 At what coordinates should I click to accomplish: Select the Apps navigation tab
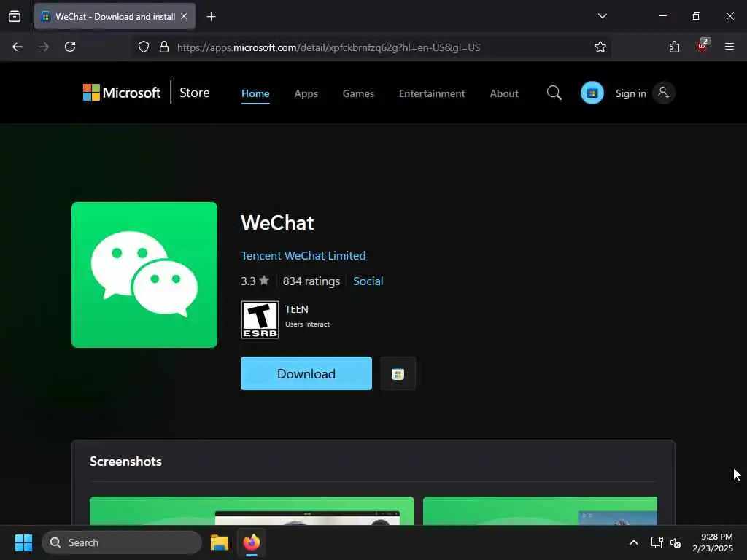coord(306,93)
